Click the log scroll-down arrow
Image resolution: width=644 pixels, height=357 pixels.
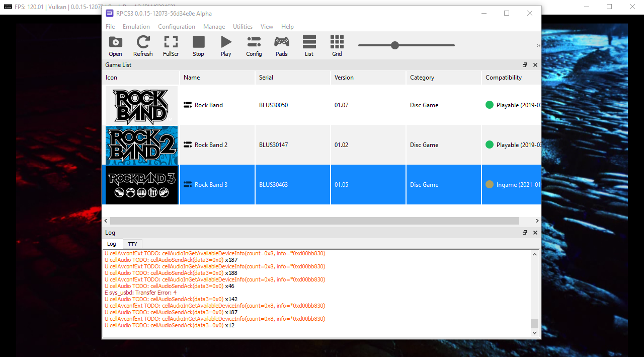[x=534, y=332]
